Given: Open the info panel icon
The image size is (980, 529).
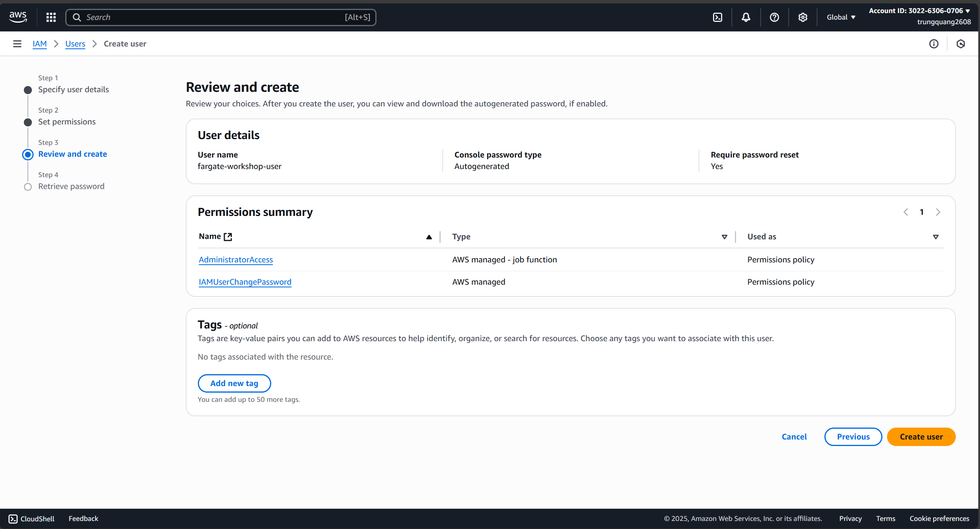Looking at the screenshot, I should tap(934, 44).
